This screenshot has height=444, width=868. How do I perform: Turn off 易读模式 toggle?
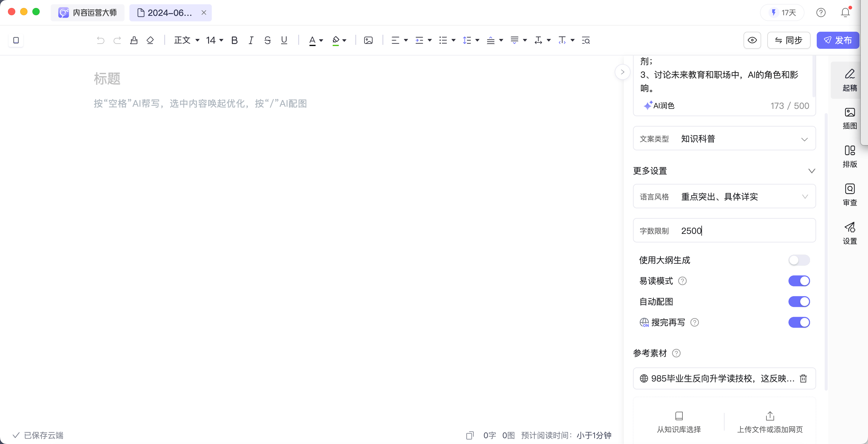(x=799, y=281)
